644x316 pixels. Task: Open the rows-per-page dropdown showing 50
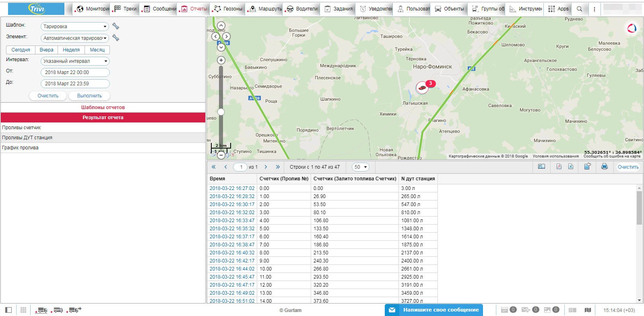[x=361, y=167]
